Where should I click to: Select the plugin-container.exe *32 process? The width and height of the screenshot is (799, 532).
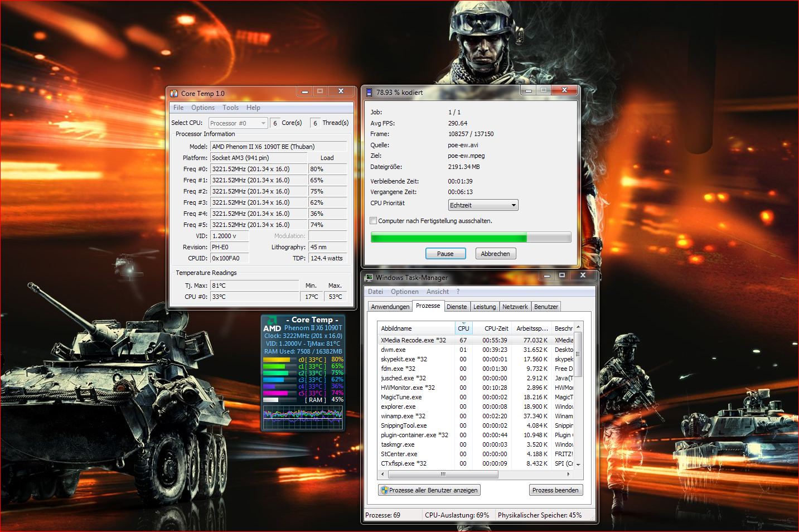[x=476, y=435]
